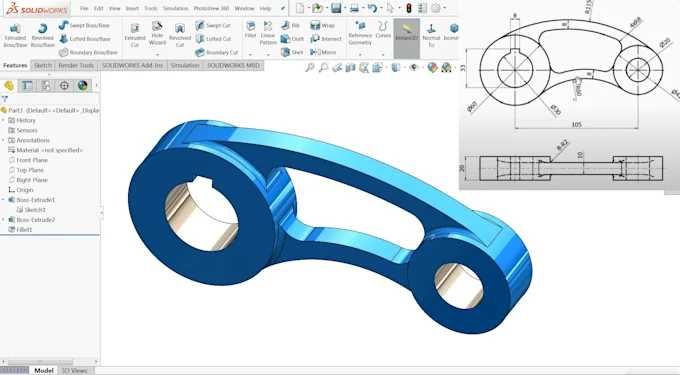The width and height of the screenshot is (680, 375).
Task: Select the Mirror tool
Action: 324,52
